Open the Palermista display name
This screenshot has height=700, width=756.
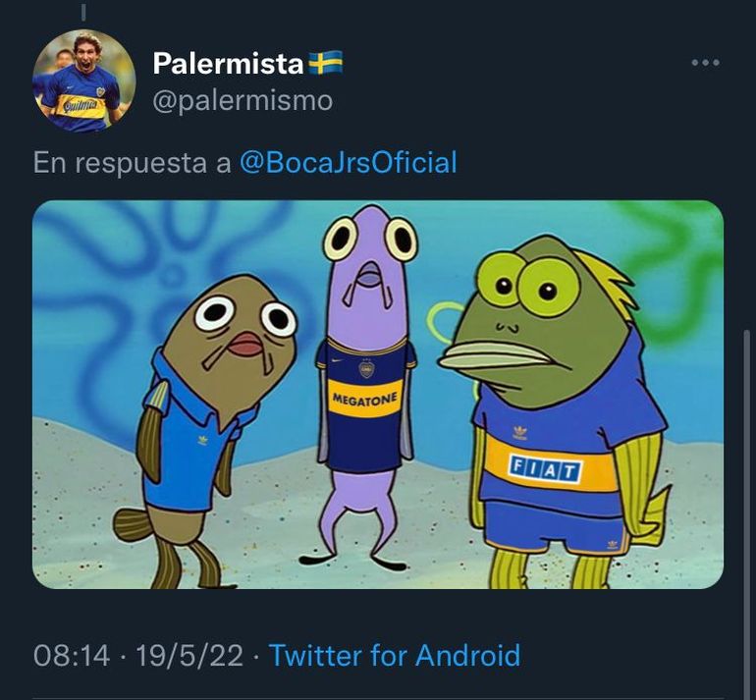pos(228,64)
